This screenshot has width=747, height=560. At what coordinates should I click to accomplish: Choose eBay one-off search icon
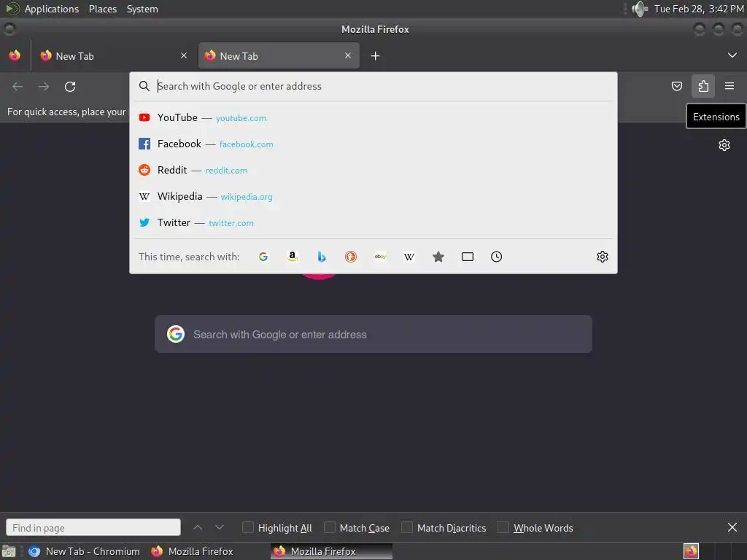[380, 257]
